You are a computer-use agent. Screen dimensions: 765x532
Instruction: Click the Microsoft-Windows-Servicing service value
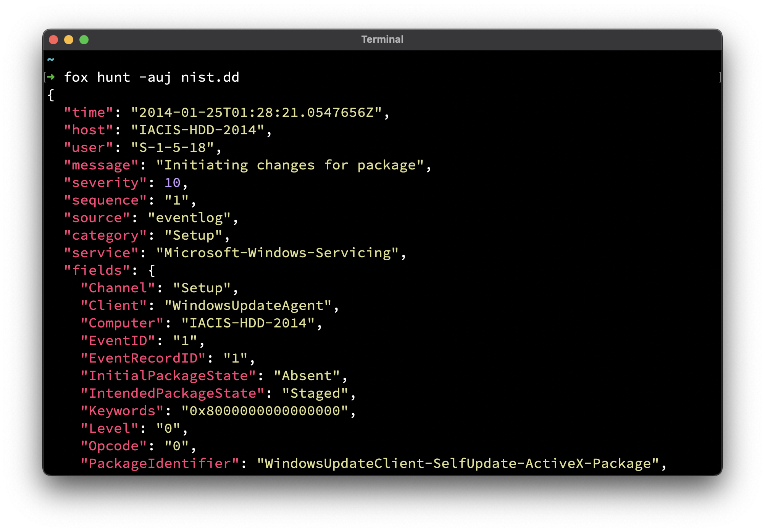point(278,253)
